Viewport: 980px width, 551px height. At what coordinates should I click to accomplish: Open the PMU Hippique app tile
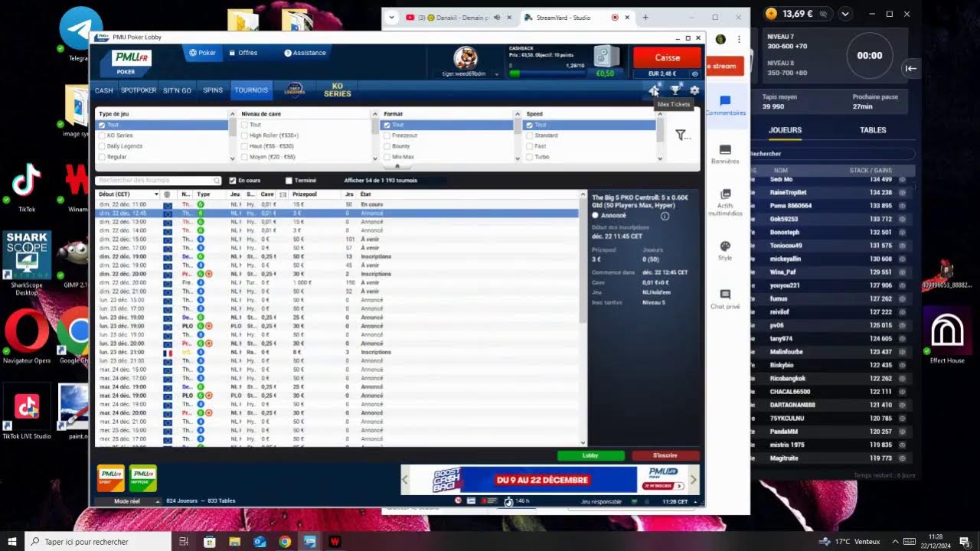[x=143, y=478]
